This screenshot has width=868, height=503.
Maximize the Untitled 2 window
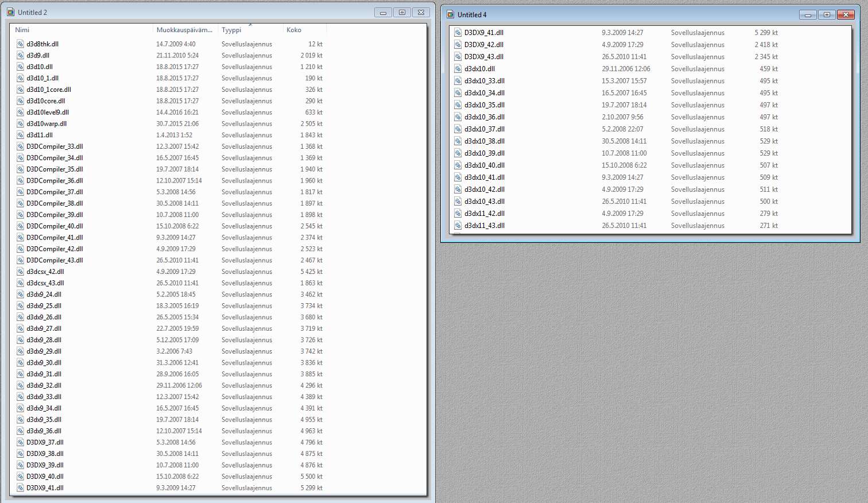pyautogui.click(x=402, y=12)
